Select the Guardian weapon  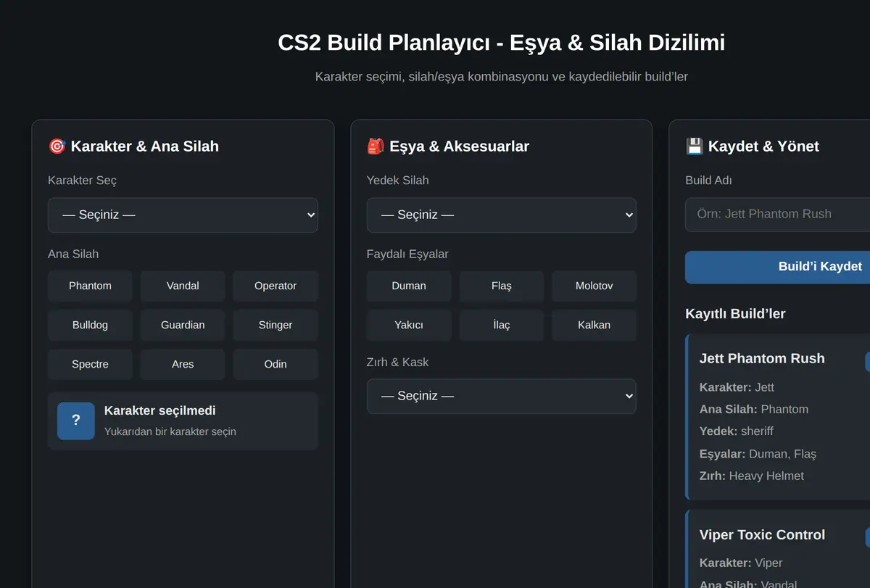click(x=183, y=325)
